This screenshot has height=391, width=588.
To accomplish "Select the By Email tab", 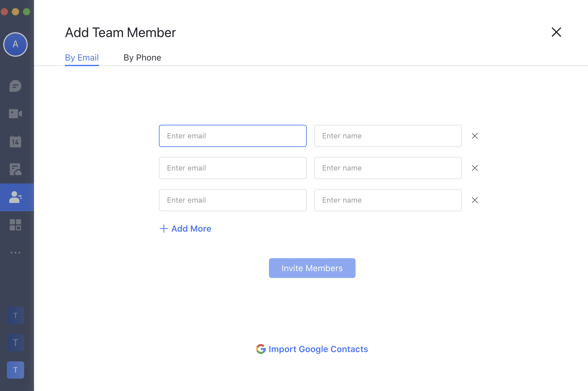I will pyautogui.click(x=82, y=58).
